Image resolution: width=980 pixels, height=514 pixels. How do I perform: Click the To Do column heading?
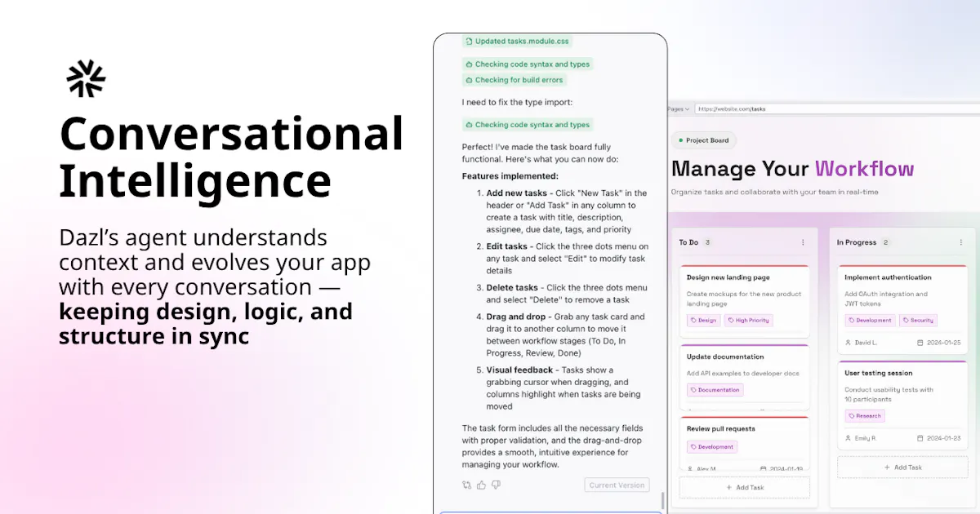tap(688, 242)
